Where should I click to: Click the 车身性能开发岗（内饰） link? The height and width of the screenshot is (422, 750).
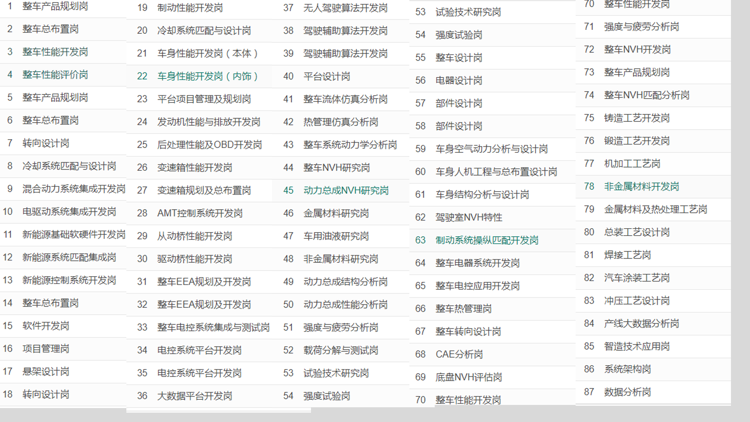[x=206, y=76]
